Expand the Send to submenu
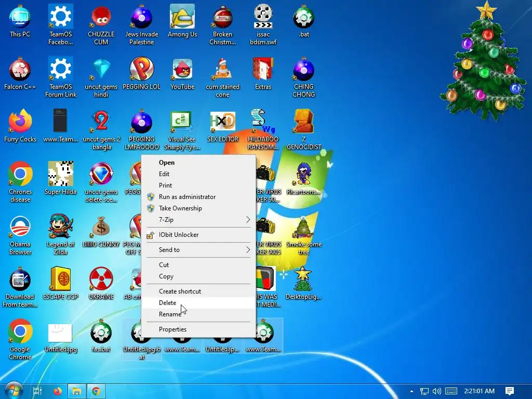Screen dimensions: 532x399 pyautogui.click(x=198, y=250)
